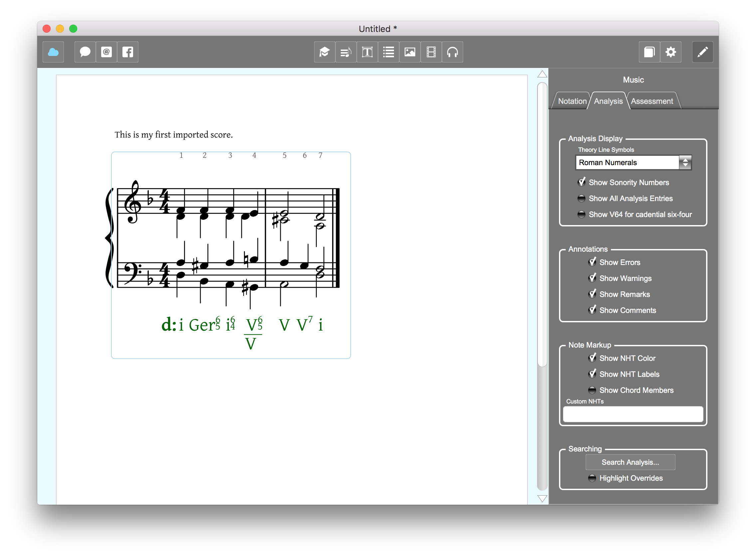The width and height of the screenshot is (756, 558).
Task: Switch to the Notation tab
Action: [572, 101]
